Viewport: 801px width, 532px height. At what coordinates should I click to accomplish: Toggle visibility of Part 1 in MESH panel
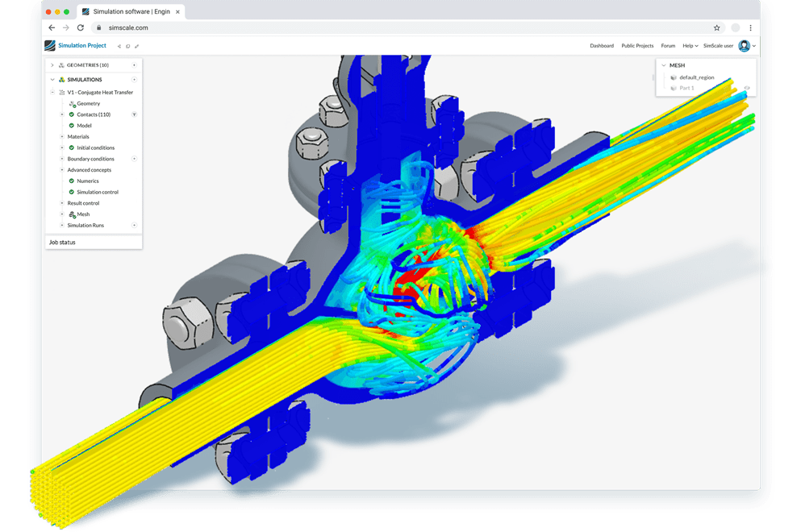745,89
